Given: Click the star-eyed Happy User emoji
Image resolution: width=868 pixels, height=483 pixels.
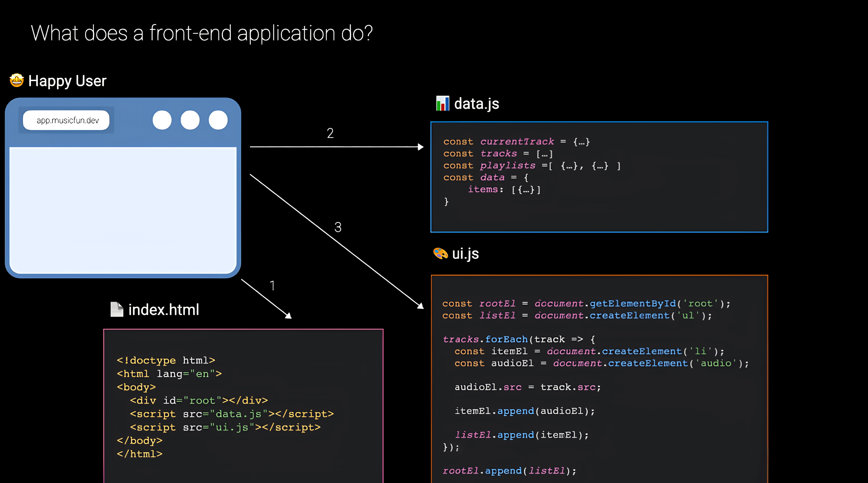Looking at the screenshot, I should coord(16,80).
